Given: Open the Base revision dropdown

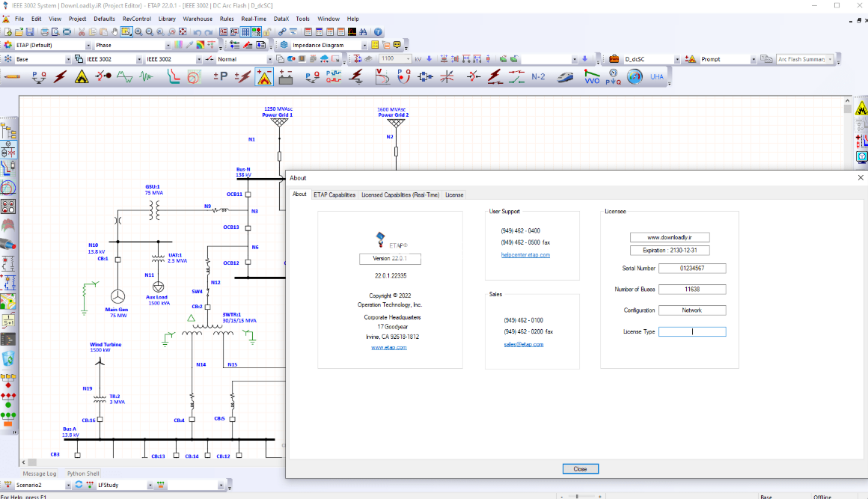Looking at the screenshot, I should tap(68, 59).
